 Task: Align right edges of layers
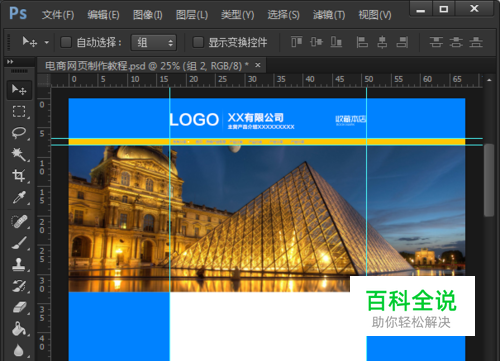402,42
